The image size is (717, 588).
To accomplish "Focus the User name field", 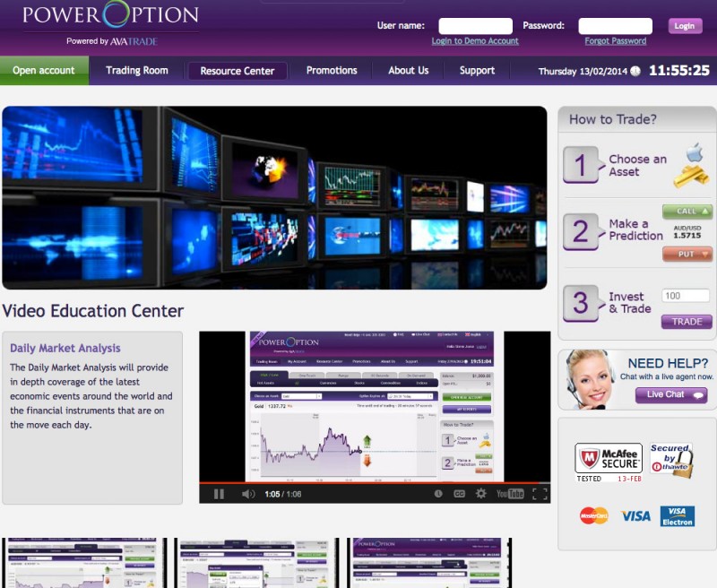I will point(476,26).
